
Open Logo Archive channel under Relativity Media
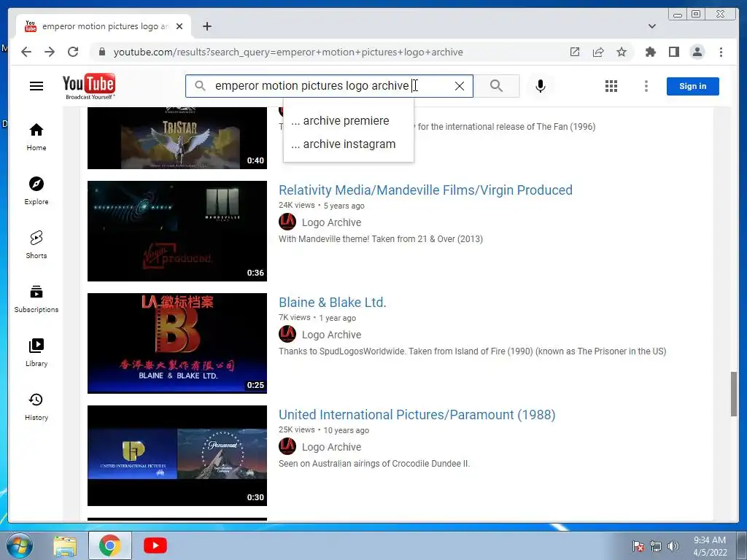click(x=332, y=222)
